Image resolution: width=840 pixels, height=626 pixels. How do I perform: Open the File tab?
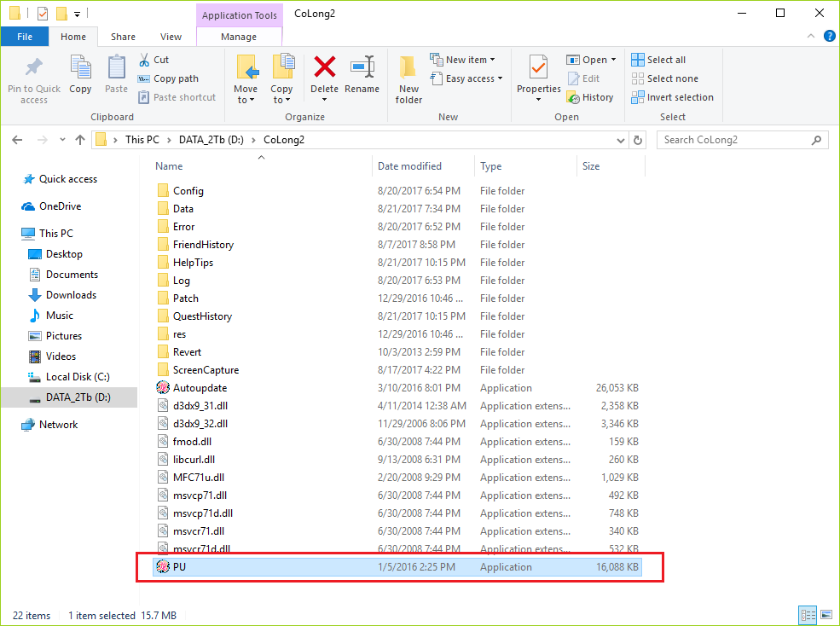tap(25, 37)
